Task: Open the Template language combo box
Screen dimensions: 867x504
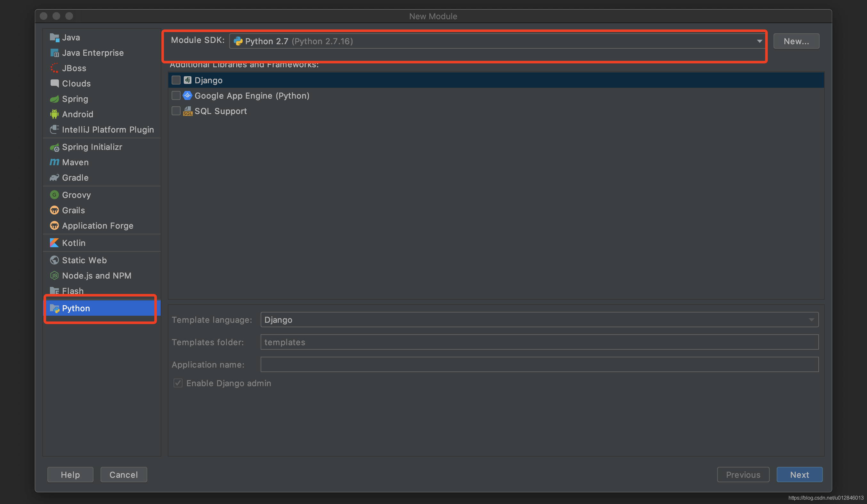Action: click(x=539, y=320)
